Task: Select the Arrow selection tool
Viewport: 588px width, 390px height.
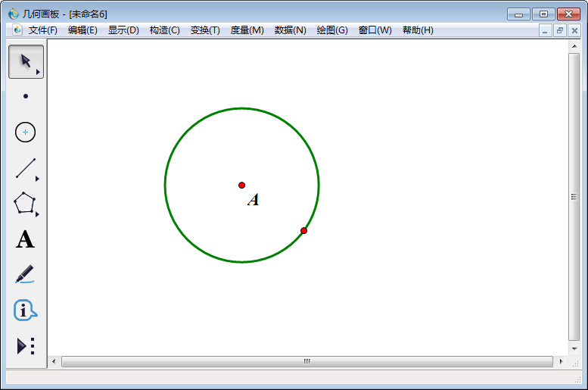Action: [26, 61]
